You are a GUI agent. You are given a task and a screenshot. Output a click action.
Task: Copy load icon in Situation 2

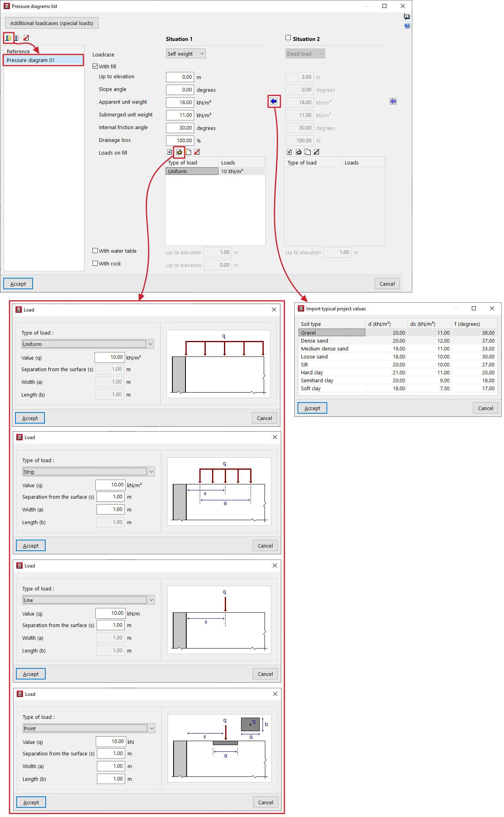(308, 152)
